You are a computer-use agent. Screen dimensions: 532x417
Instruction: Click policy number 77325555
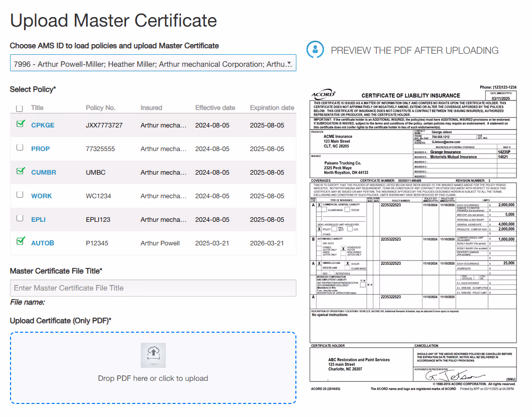coord(100,149)
